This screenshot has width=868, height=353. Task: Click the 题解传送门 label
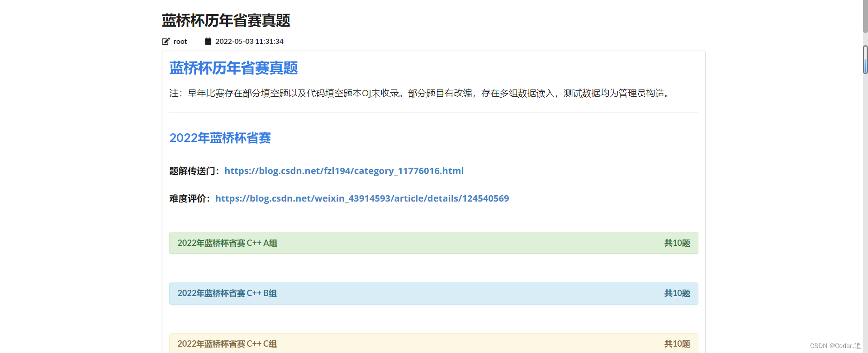pos(194,171)
